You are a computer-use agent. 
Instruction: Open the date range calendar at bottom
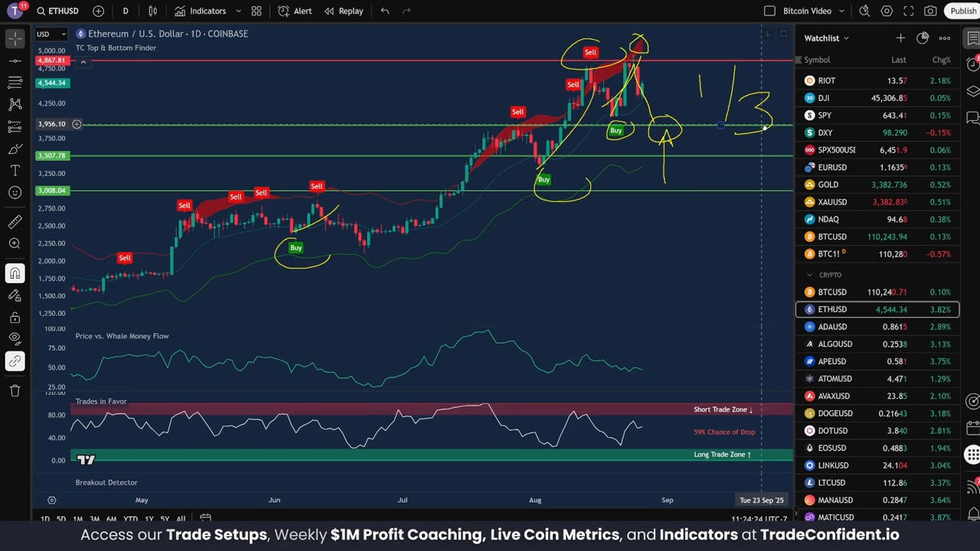point(205,518)
